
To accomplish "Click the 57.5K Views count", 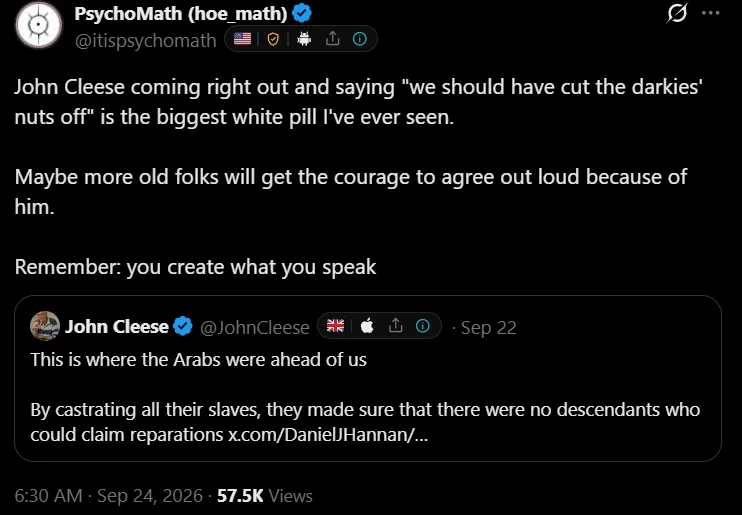I will (x=265, y=496).
